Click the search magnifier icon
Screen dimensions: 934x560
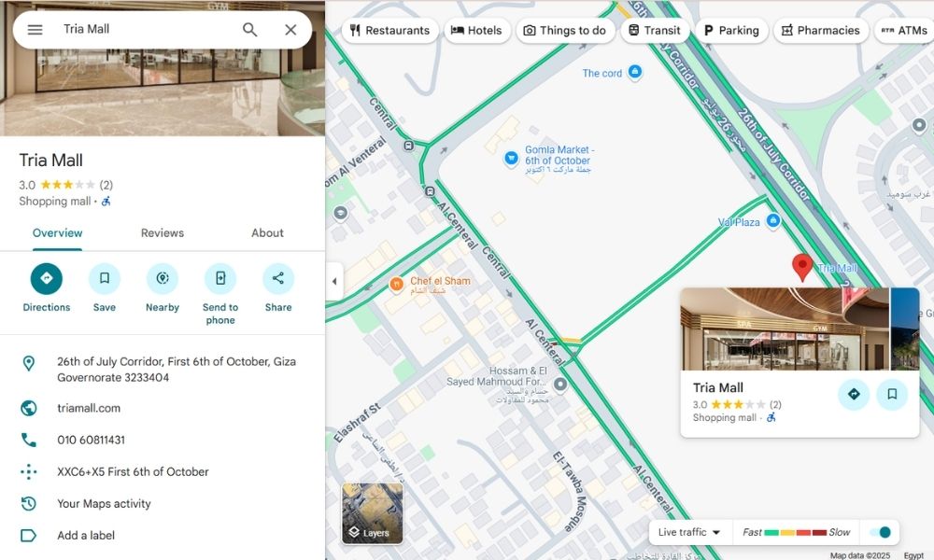[x=250, y=30]
